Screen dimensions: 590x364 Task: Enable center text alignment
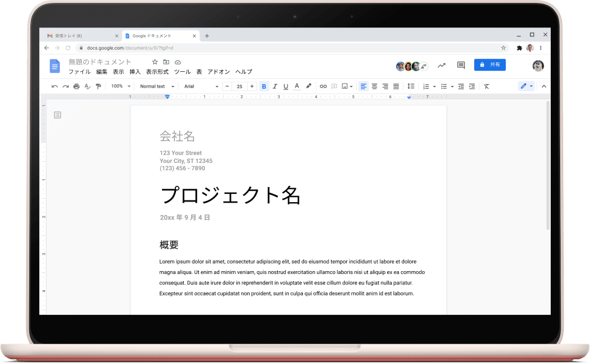click(x=374, y=86)
